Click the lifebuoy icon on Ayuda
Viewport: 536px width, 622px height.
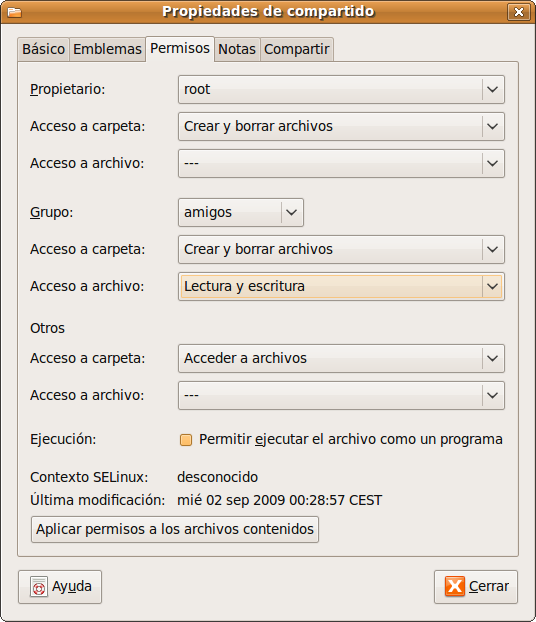click(x=39, y=587)
